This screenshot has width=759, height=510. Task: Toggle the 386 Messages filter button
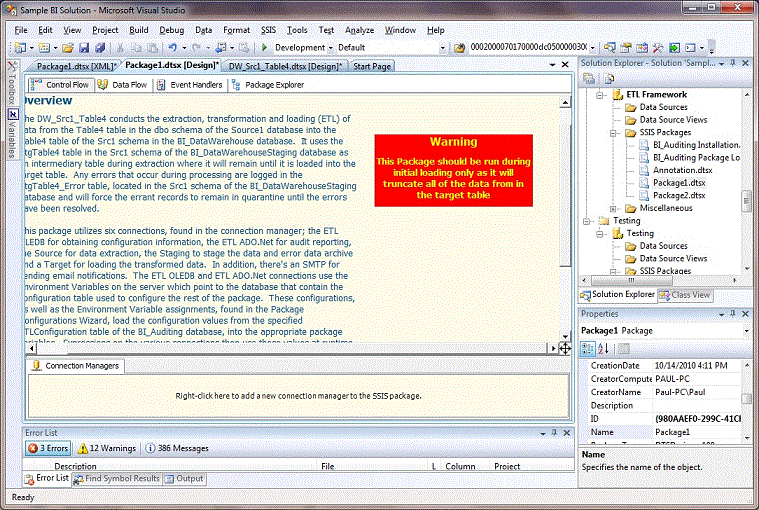coord(177,448)
